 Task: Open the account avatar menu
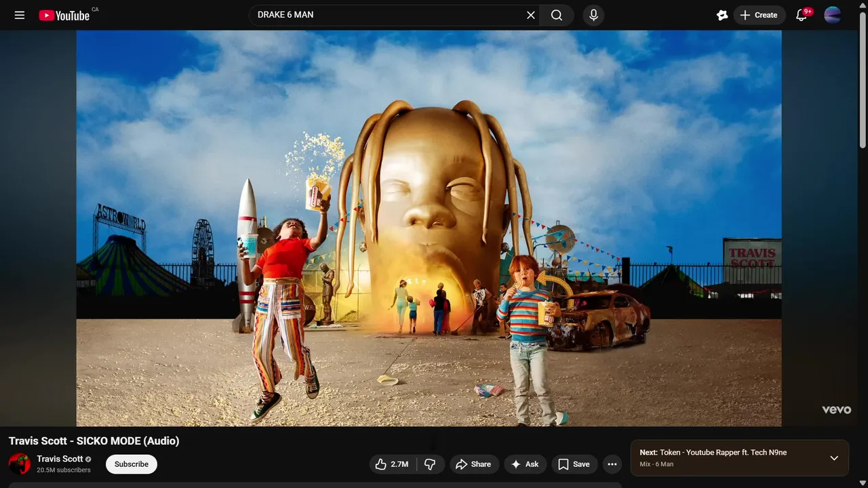(x=833, y=15)
